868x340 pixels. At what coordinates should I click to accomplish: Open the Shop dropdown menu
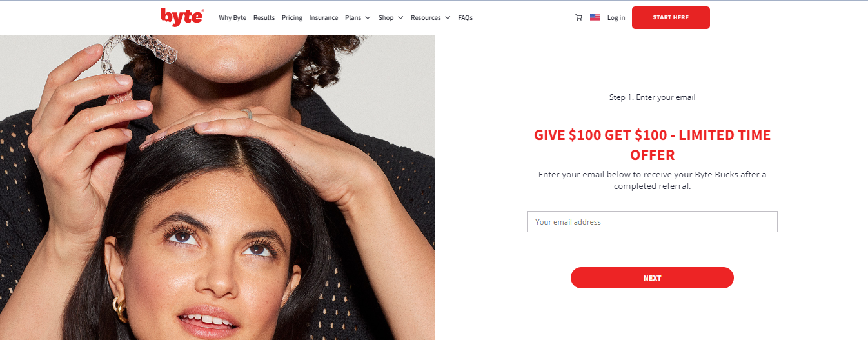[390, 17]
